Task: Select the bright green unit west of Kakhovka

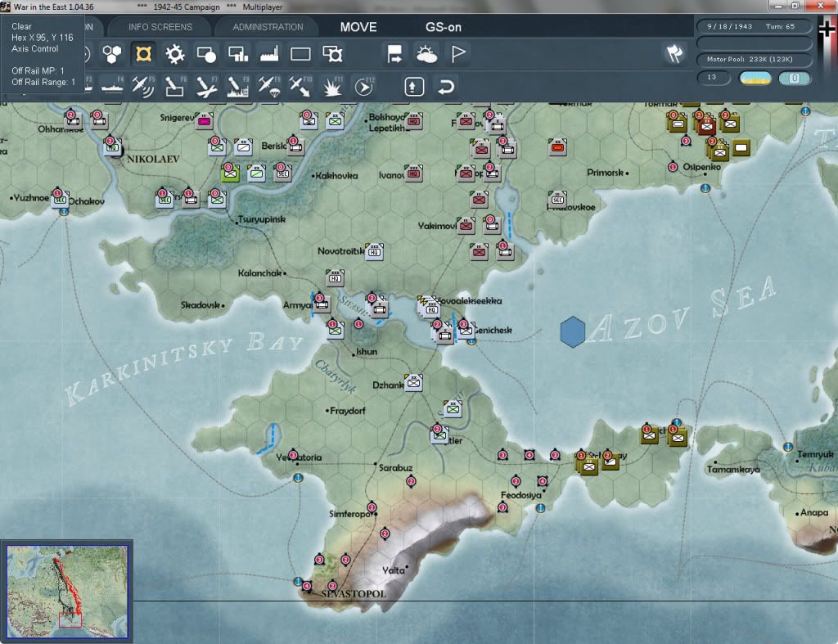Action: (x=230, y=173)
